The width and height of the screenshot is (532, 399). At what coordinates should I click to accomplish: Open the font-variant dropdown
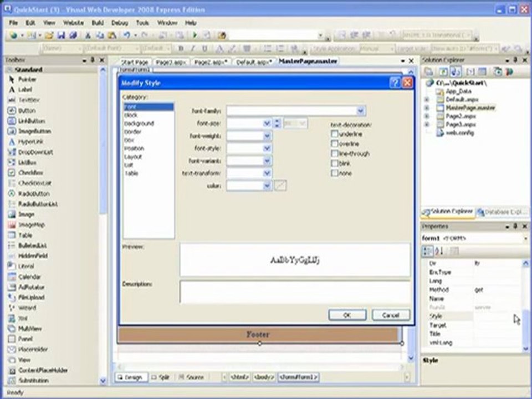(x=267, y=161)
